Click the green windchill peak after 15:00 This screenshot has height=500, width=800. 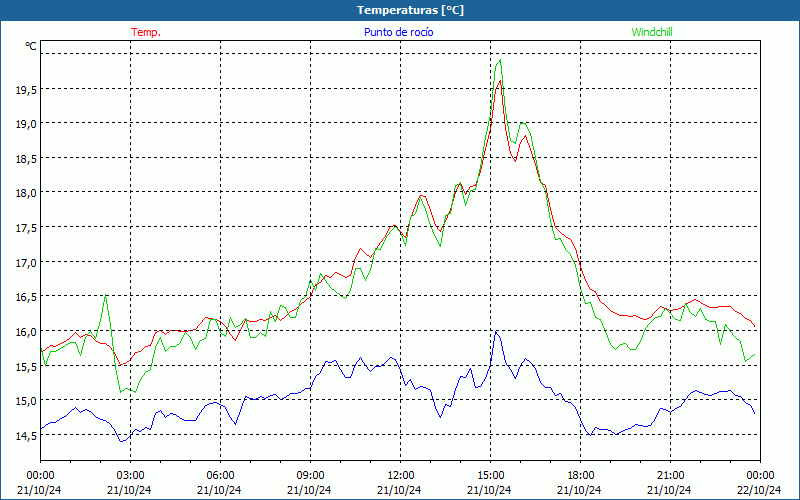point(501,60)
